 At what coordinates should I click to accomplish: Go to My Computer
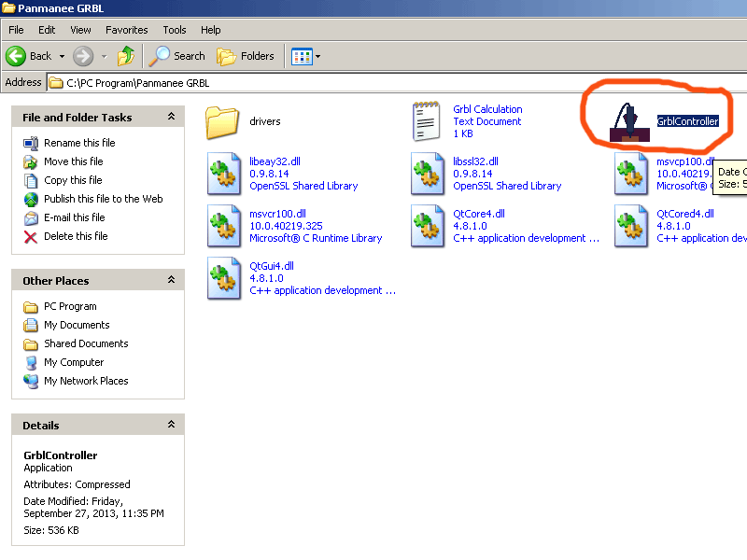tap(74, 362)
